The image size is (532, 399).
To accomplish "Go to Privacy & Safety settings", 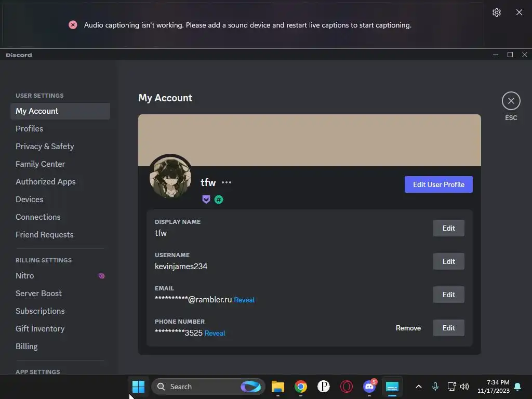I will [x=60, y=147].
